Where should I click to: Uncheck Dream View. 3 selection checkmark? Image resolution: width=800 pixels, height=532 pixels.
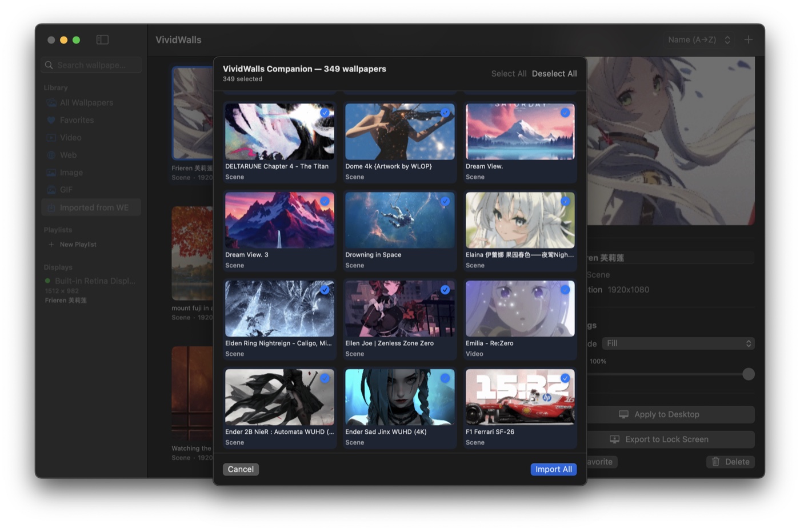(325, 201)
